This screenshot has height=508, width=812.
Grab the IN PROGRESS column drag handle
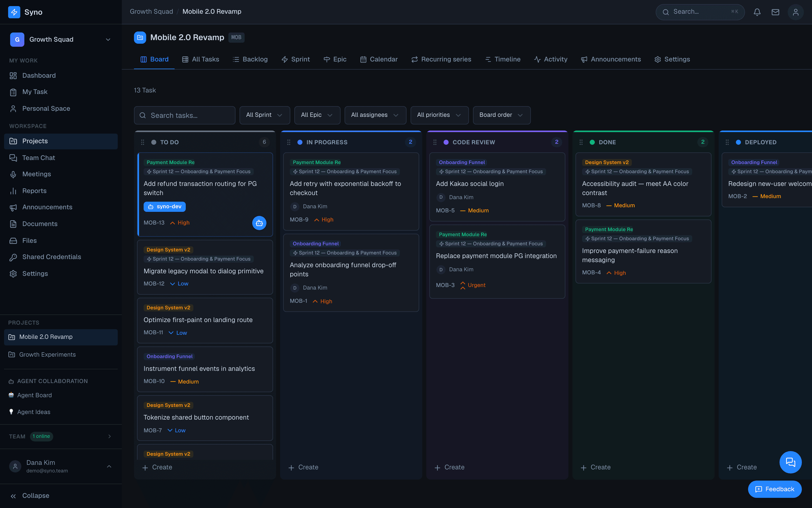click(289, 142)
